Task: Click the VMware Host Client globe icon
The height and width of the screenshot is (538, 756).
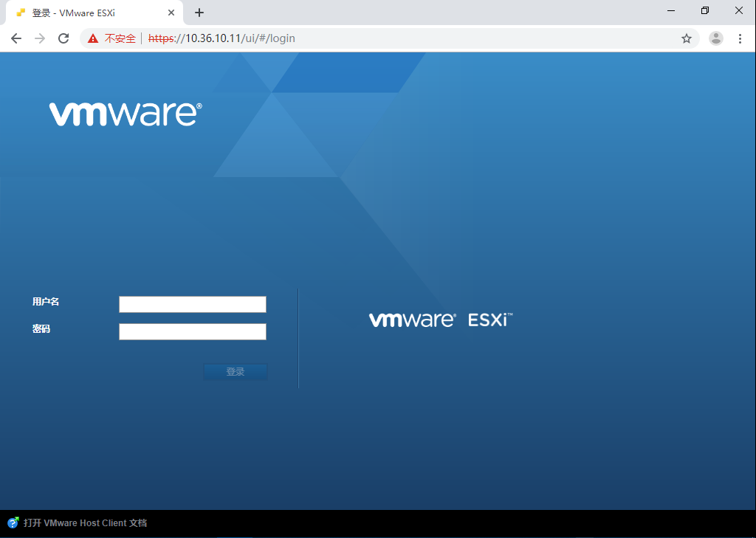Action: (12, 523)
